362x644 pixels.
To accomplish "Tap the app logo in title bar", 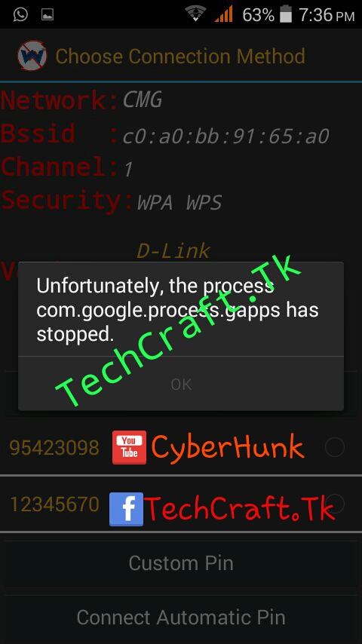I will 32,56.
